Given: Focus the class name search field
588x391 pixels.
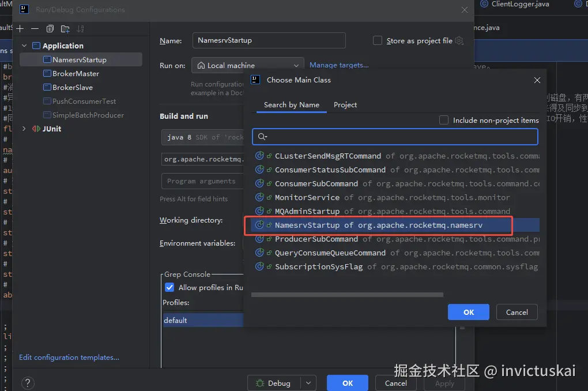Looking at the screenshot, I should click(x=395, y=137).
